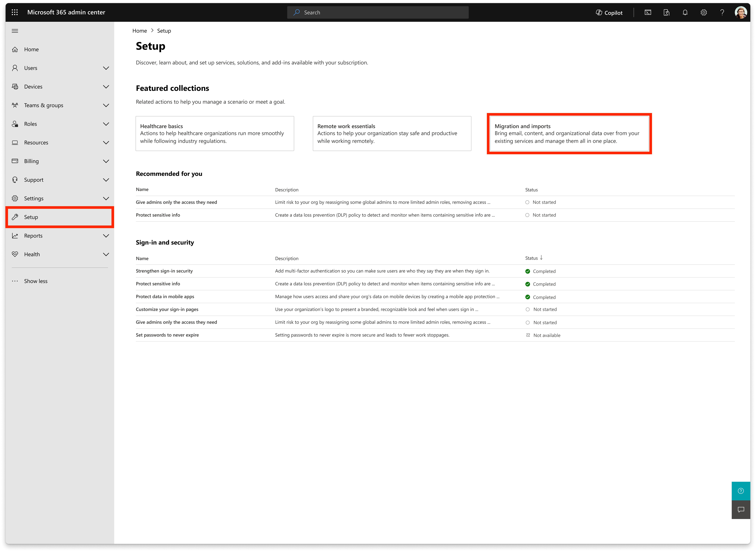The width and height of the screenshot is (756, 552).
Task: Open the account profile picture
Action: [x=741, y=12]
